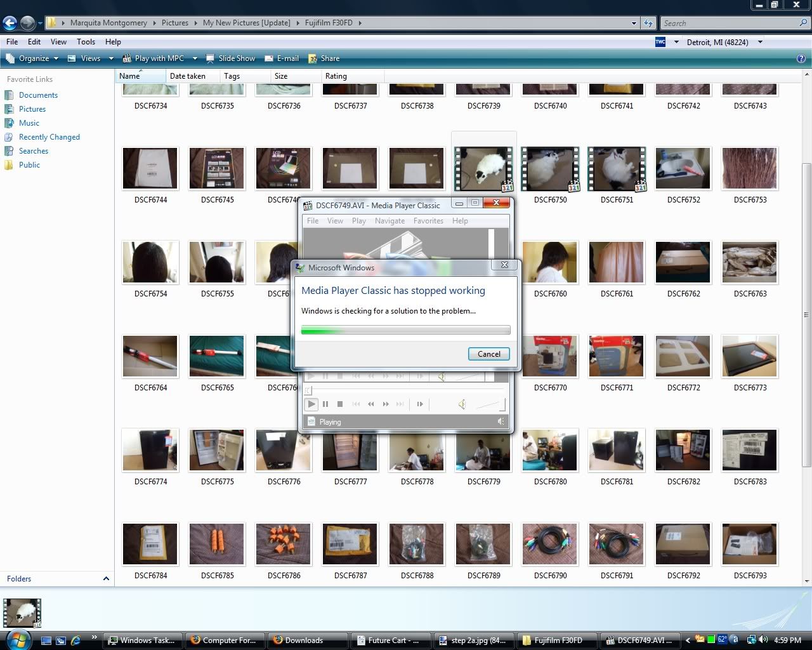
Task: Open Public in Favorite Links
Action: (x=29, y=165)
